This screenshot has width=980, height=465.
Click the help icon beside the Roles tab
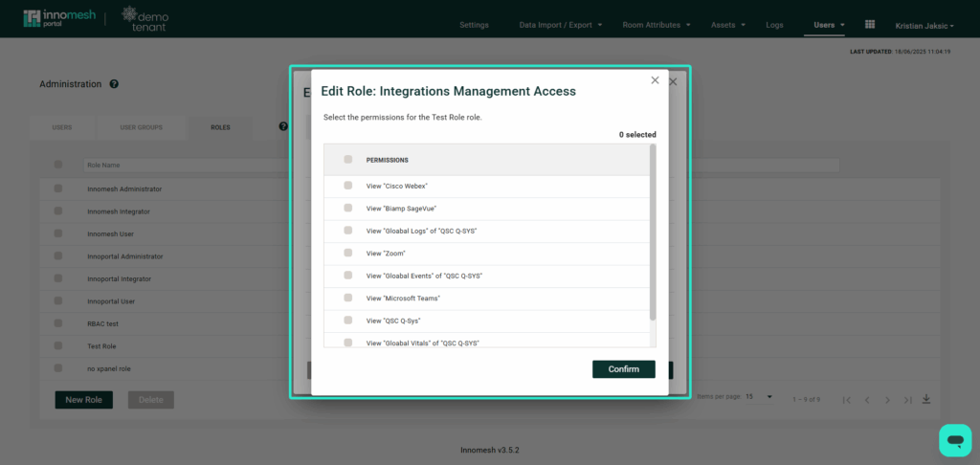283,126
